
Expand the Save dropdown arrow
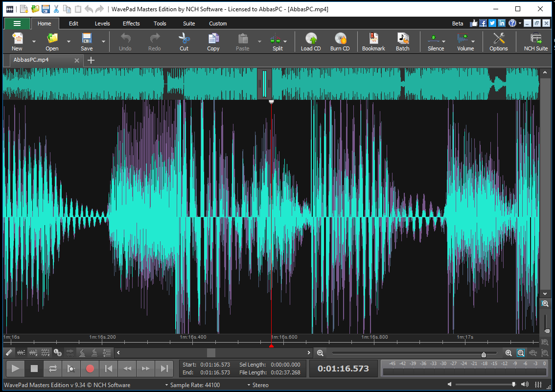pos(103,42)
